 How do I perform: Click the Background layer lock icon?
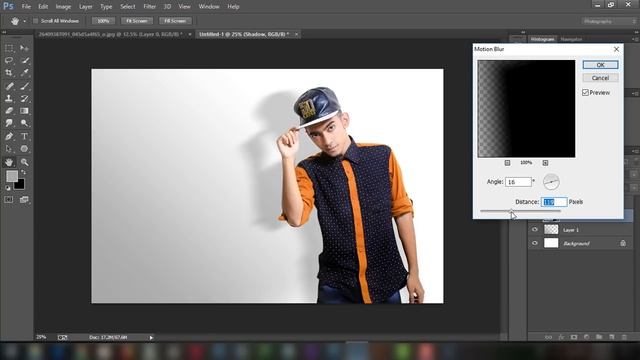click(x=623, y=243)
